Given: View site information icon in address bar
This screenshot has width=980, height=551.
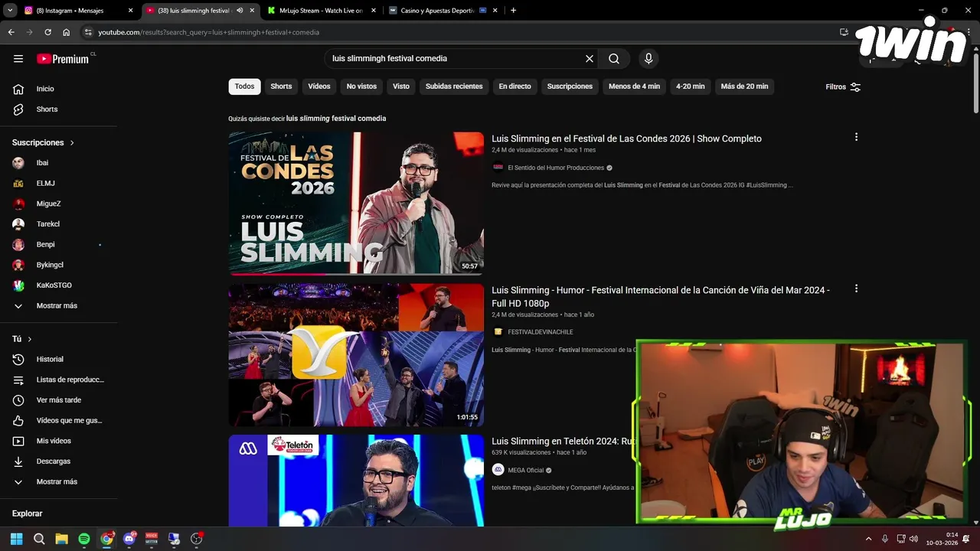Looking at the screenshot, I should click(x=89, y=32).
